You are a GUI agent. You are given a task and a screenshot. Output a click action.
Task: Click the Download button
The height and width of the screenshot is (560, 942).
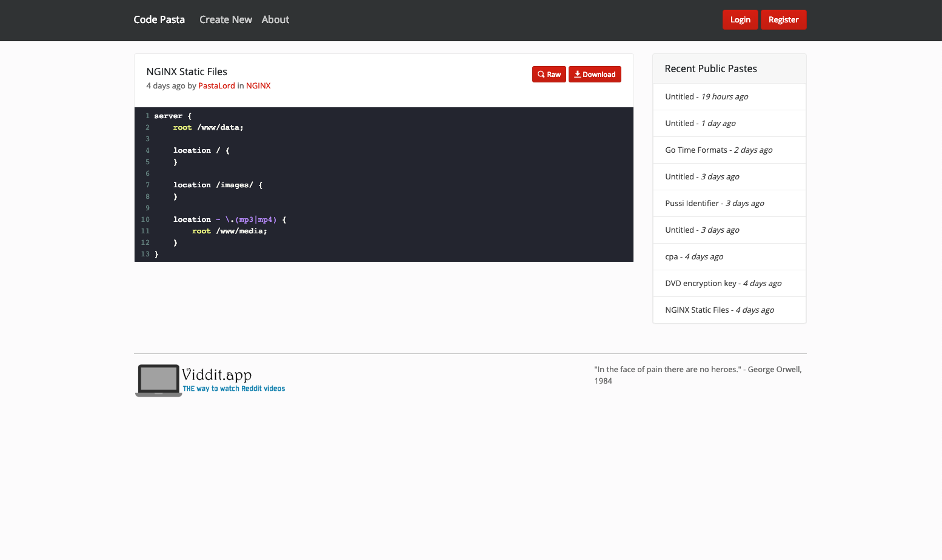pos(595,74)
